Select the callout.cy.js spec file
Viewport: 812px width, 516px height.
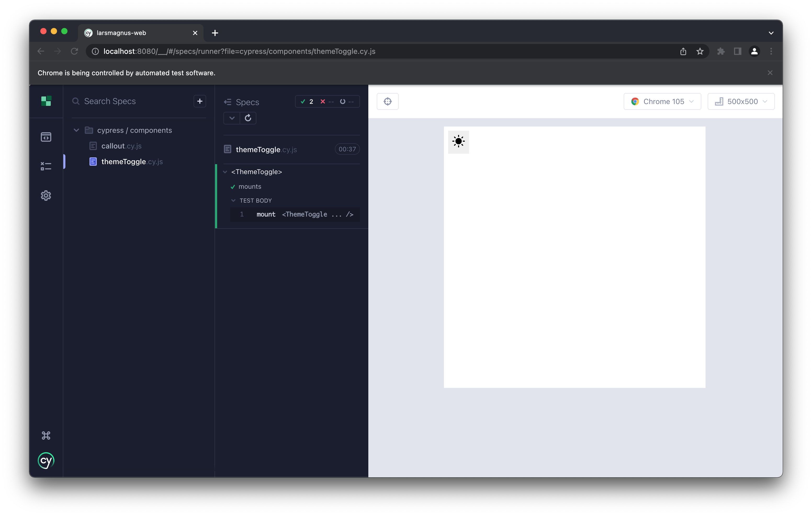coord(121,145)
